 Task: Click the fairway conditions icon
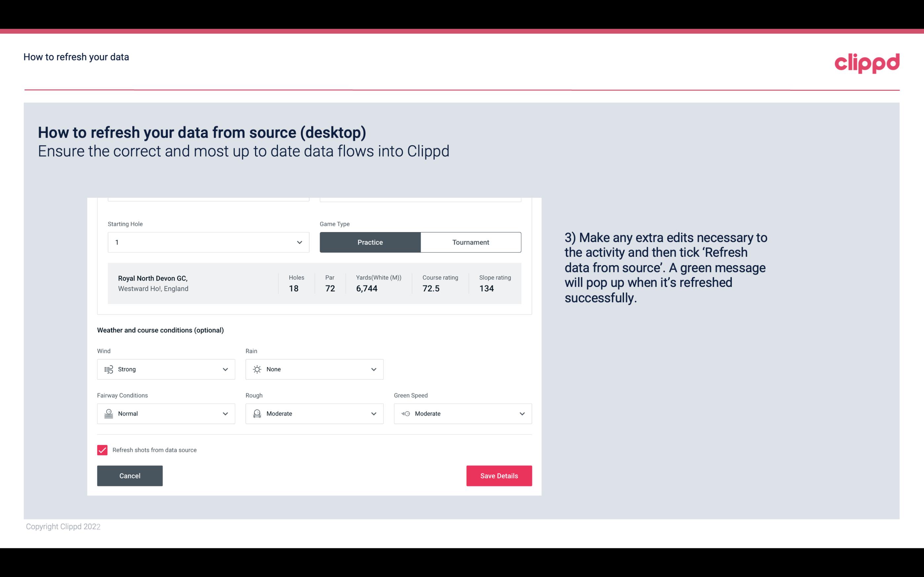point(108,414)
